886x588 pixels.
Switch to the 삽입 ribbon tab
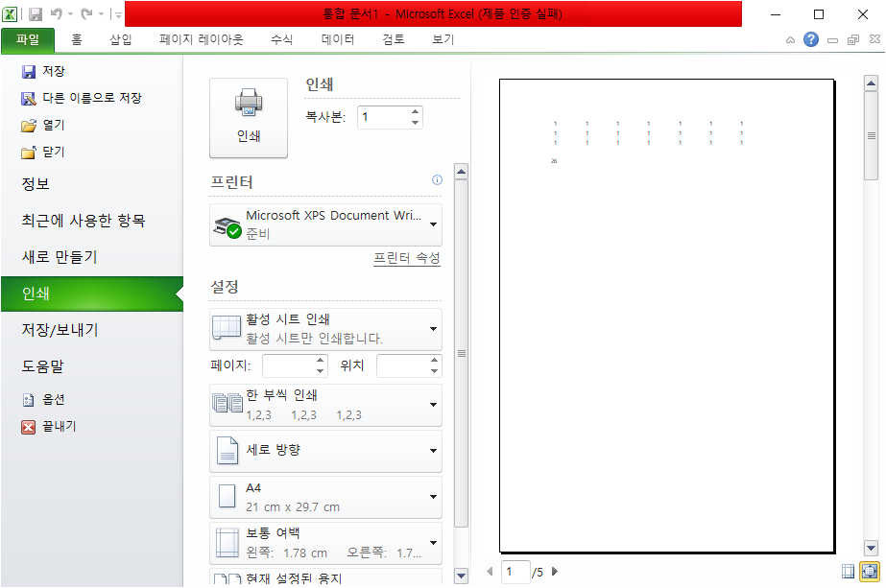(x=121, y=39)
